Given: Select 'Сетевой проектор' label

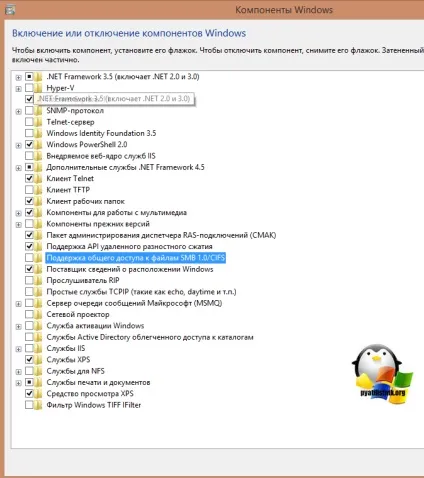Looking at the screenshot, I should (78, 315).
